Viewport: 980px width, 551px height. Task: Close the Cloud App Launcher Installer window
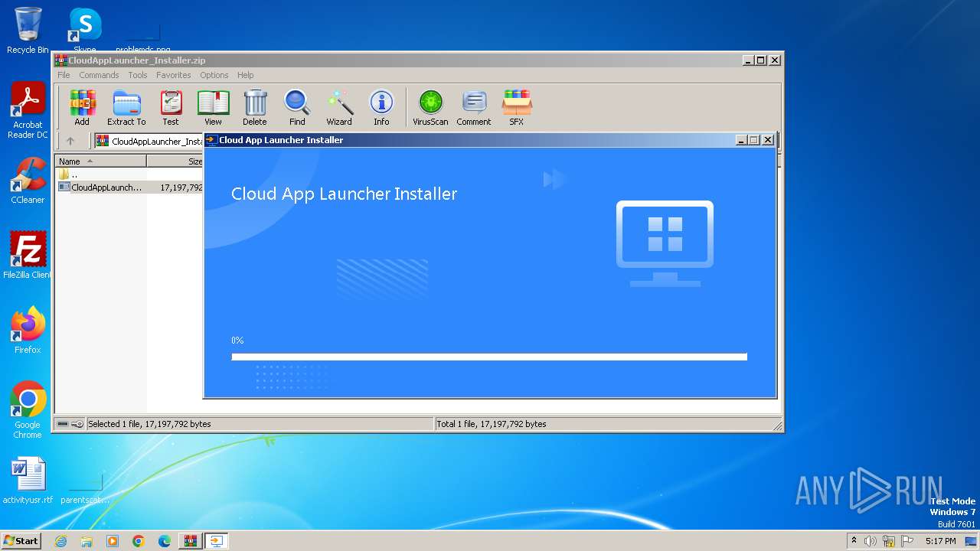pyautogui.click(x=768, y=140)
